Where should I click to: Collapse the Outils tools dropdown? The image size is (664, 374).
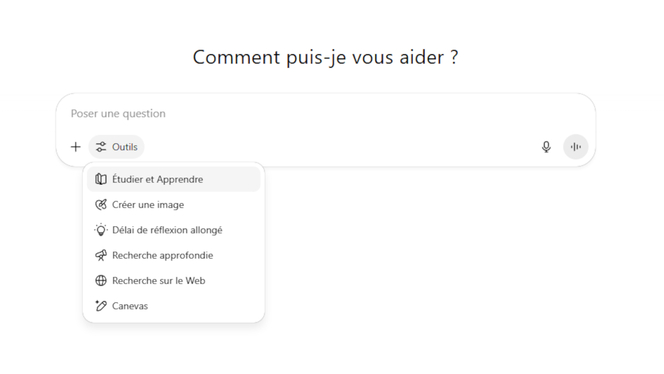[x=116, y=147]
